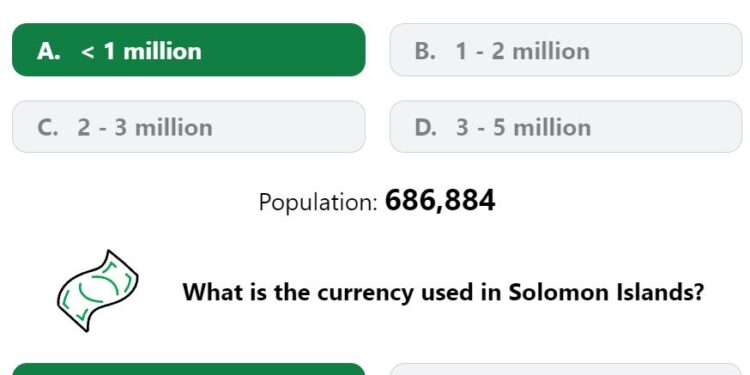750x375 pixels.
Task: Click the less-than symbol in option A
Action: [x=88, y=52]
